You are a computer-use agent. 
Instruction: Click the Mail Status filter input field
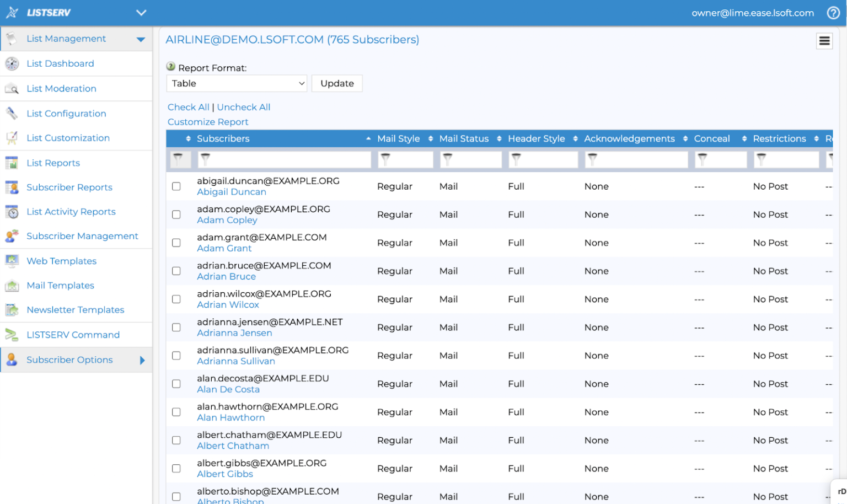(470, 159)
